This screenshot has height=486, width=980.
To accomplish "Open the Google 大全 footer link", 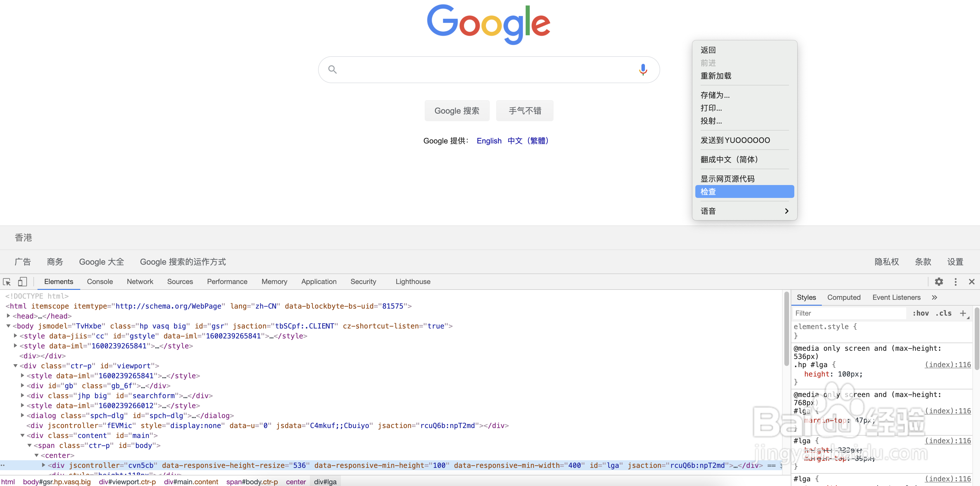I will (x=101, y=262).
